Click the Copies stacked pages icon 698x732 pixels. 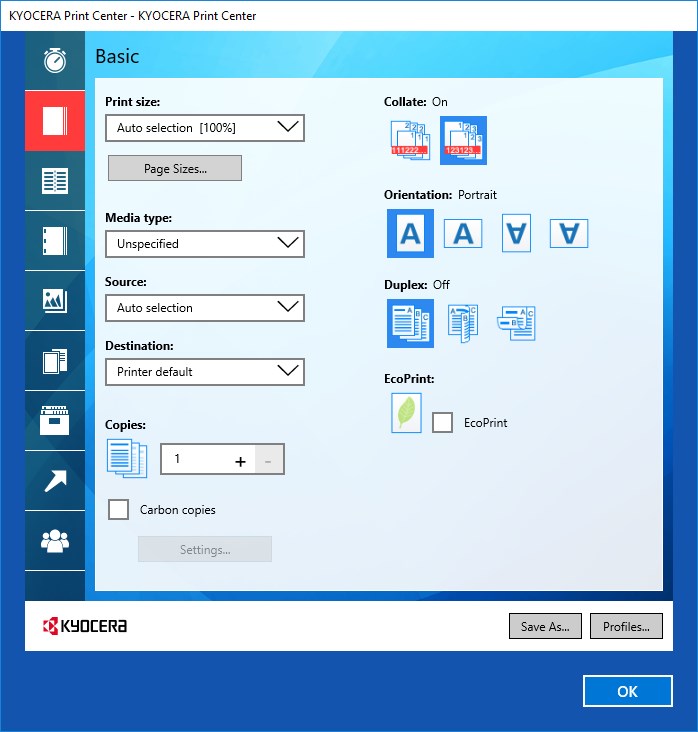point(127,458)
